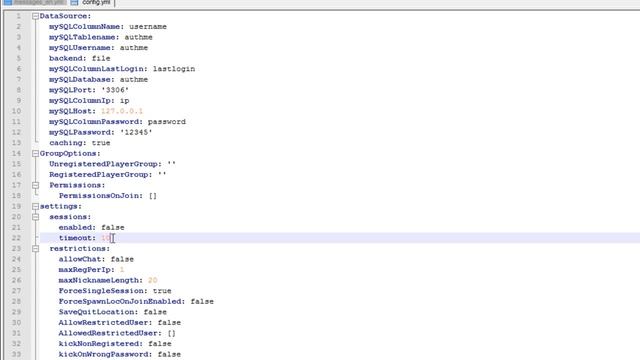Click the 'backend' key
This screenshot has width=640, height=360.
tap(65, 58)
